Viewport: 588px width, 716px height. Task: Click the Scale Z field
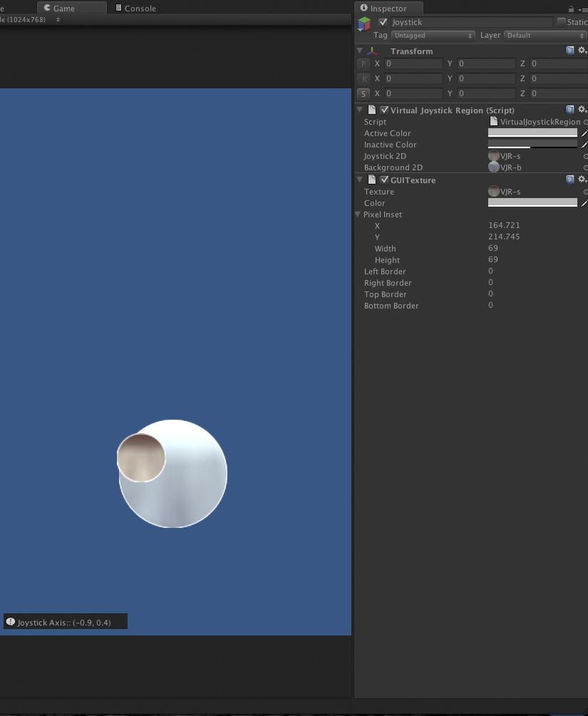point(559,93)
